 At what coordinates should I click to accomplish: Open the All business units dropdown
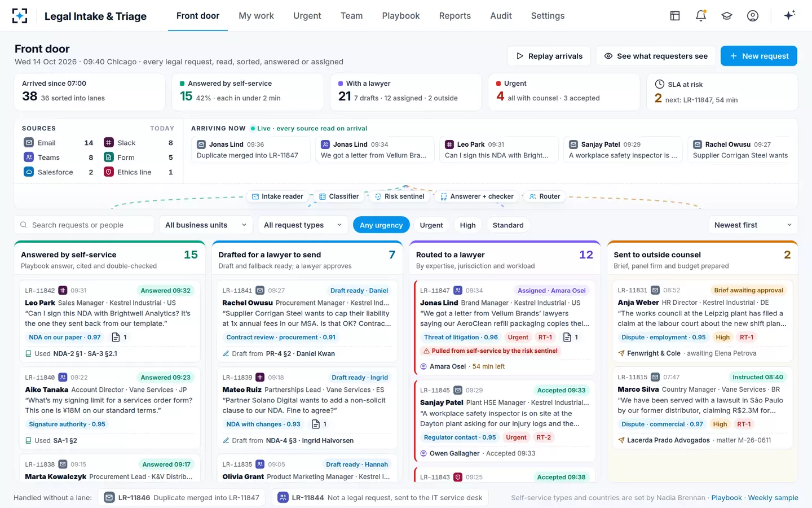click(206, 225)
